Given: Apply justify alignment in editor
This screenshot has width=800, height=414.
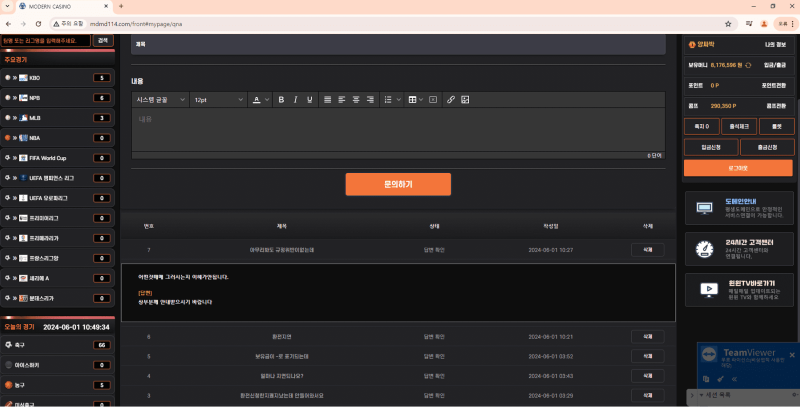Looking at the screenshot, I should point(328,100).
